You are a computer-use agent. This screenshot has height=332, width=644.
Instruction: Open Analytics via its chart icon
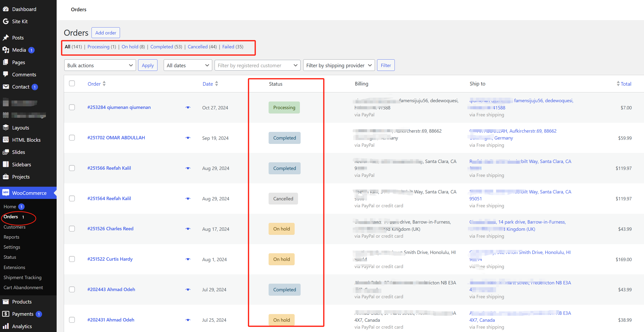click(x=6, y=326)
